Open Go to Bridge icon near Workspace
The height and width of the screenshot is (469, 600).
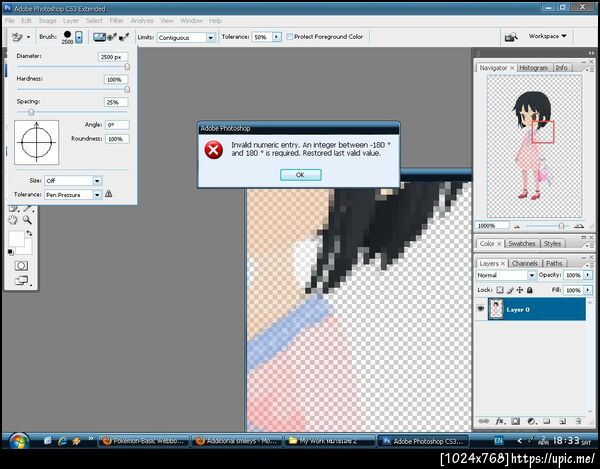tap(511, 37)
